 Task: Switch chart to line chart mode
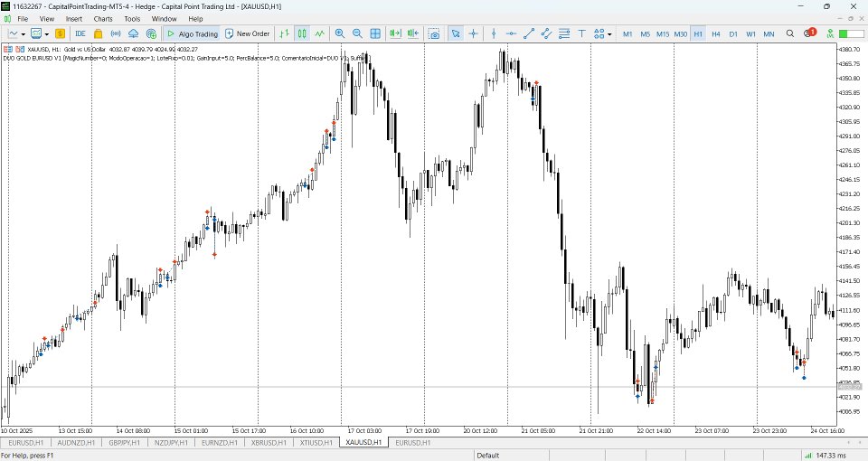coord(320,33)
